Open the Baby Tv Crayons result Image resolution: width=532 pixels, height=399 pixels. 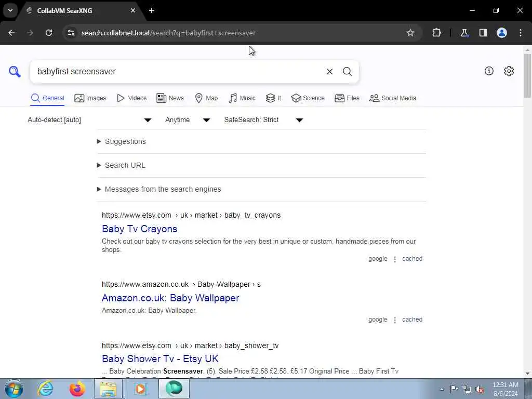(x=139, y=229)
